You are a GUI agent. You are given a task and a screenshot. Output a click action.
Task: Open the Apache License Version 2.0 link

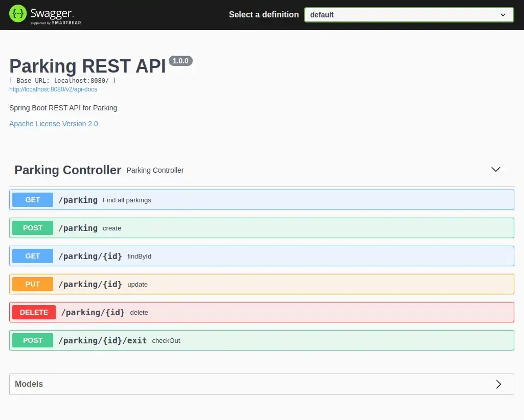54,124
